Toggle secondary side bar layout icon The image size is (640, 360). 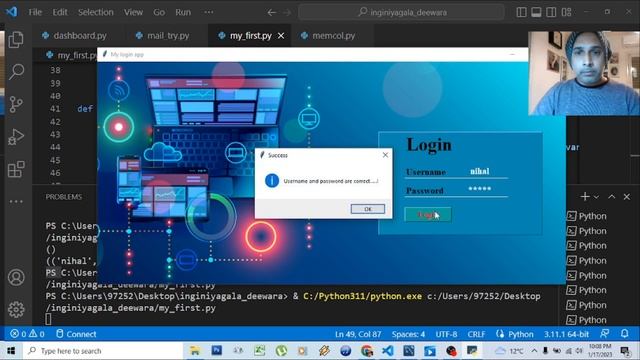coord(551,12)
